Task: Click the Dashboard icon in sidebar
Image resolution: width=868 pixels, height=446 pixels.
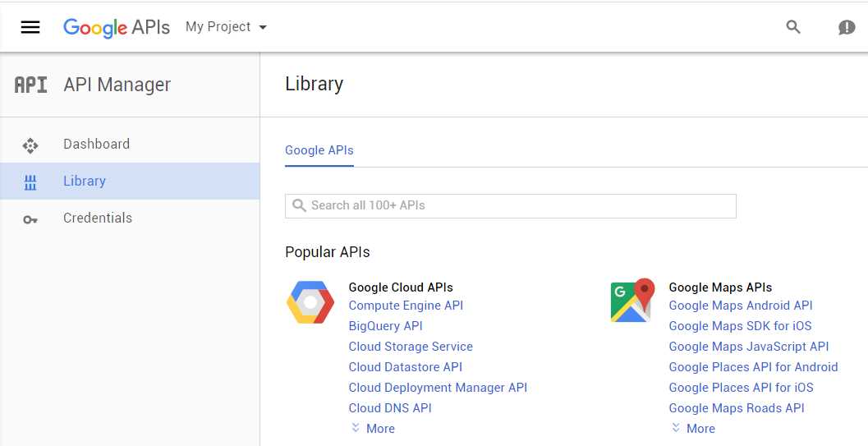Action: [x=30, y=145]
